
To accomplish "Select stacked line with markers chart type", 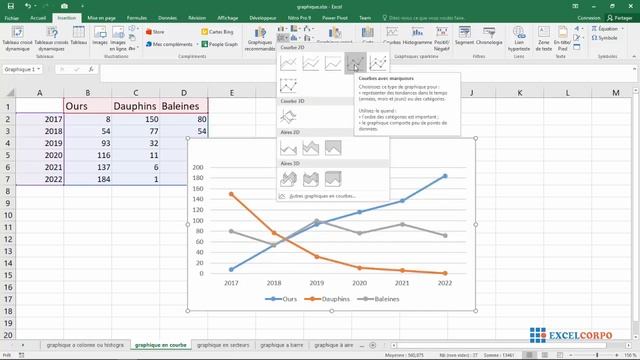I will pos(378,63).
